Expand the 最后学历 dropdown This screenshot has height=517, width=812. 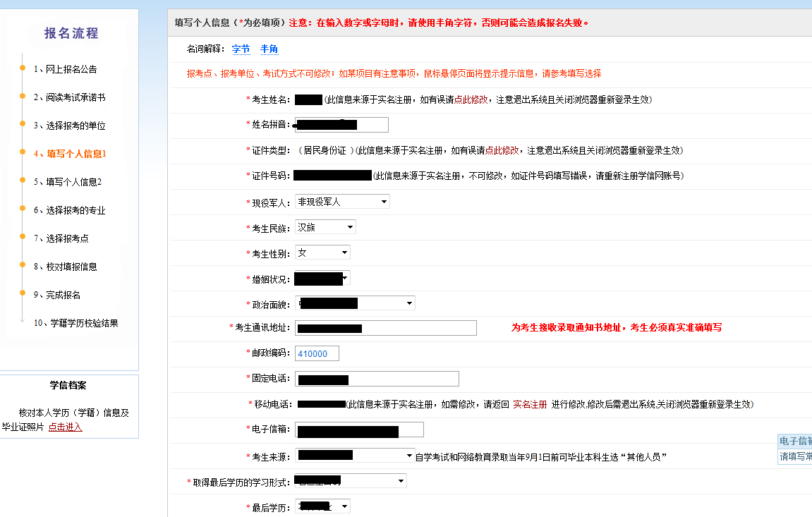coord(322,506)
